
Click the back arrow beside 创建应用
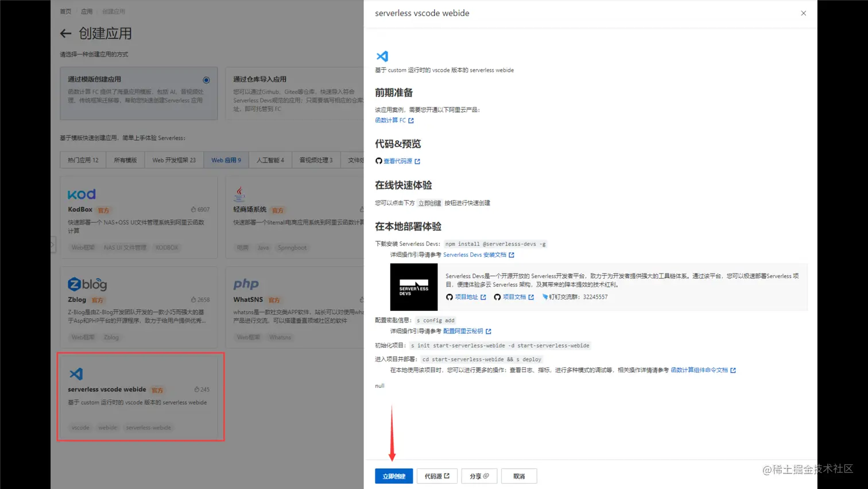click(x=67, y=33)
